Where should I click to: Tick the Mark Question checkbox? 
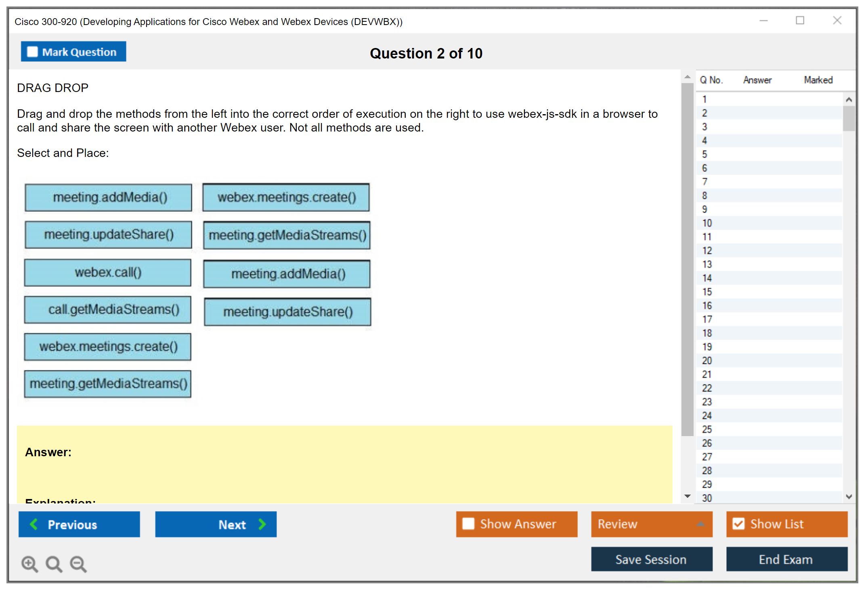32,52
